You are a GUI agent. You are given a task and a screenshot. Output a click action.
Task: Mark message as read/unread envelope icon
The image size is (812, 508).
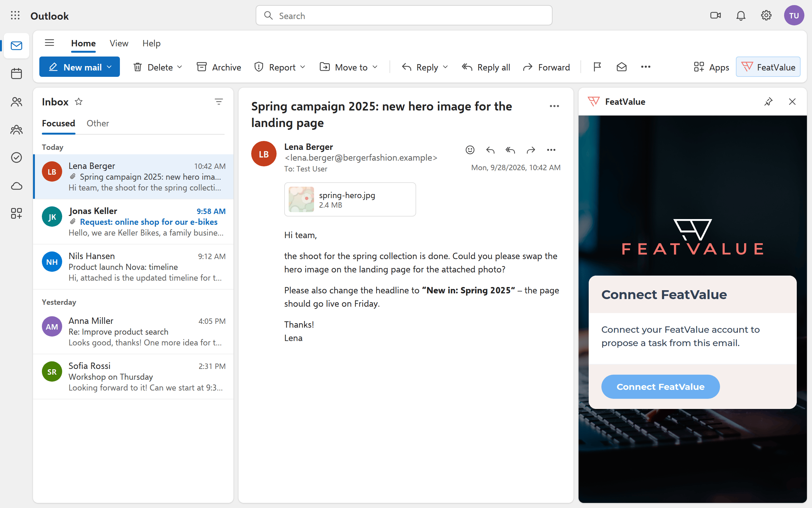(x=621, y=67)
